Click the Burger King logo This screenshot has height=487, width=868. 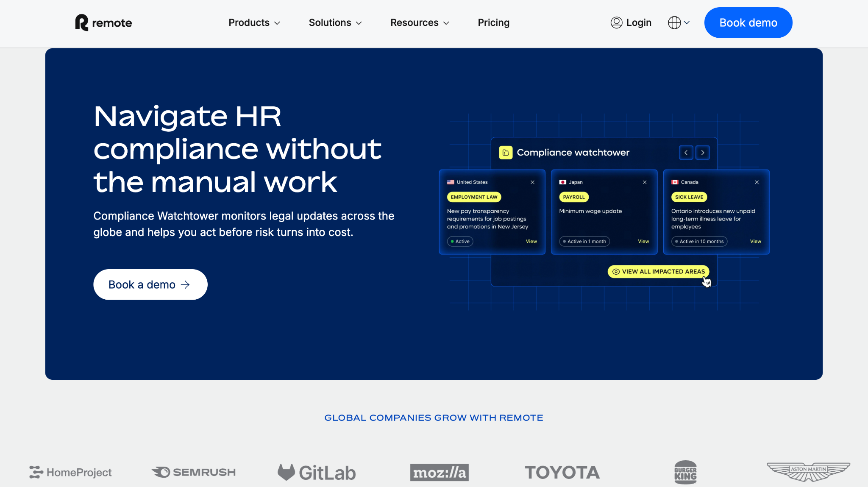pos(685,472)
